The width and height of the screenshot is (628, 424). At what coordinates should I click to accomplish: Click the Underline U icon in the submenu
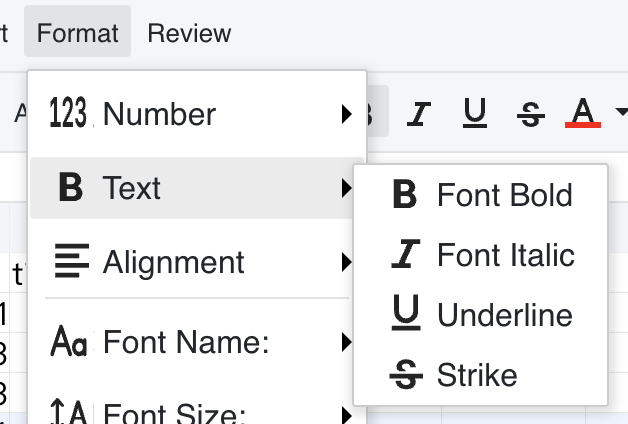click(x=405, y=315)
